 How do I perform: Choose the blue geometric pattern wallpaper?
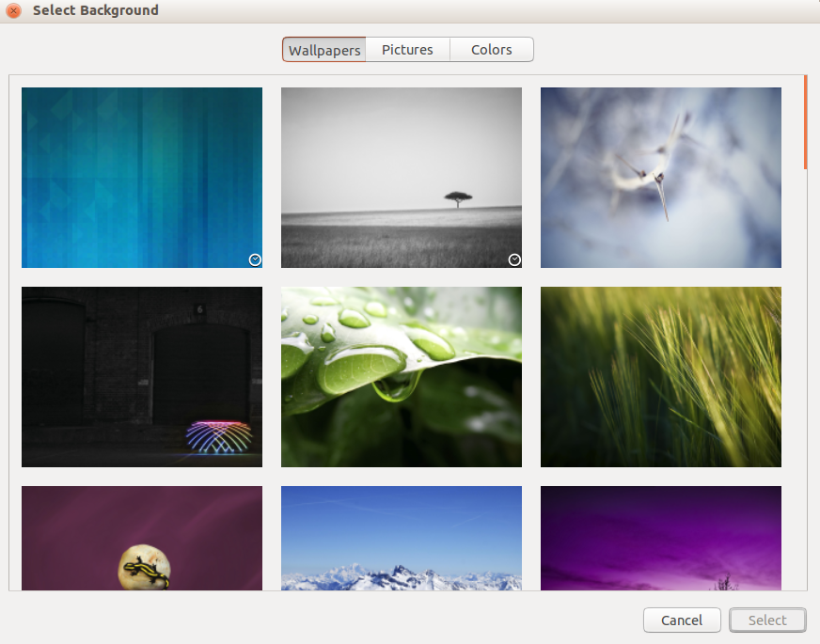click(142, 178)
